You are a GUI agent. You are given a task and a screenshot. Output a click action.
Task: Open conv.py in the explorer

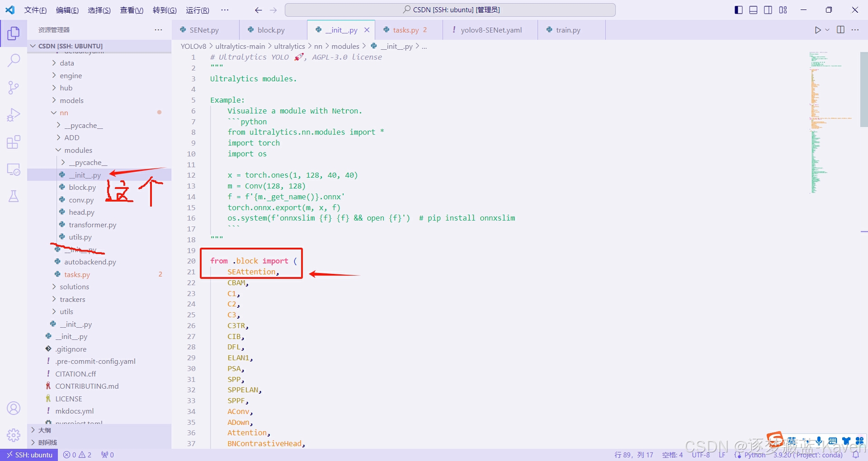99,200
